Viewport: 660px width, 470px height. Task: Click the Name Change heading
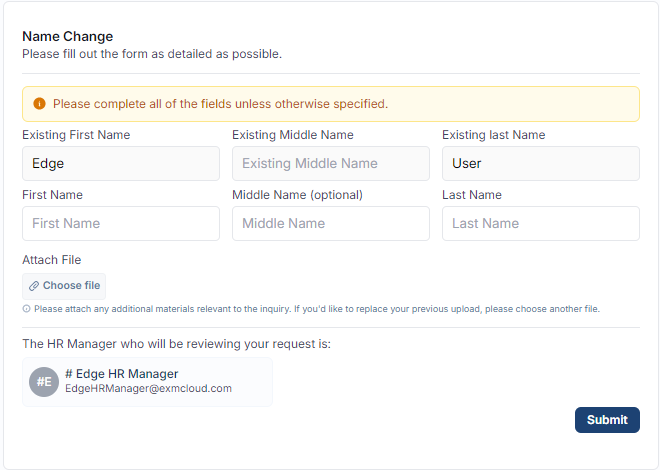pos(67,37)
